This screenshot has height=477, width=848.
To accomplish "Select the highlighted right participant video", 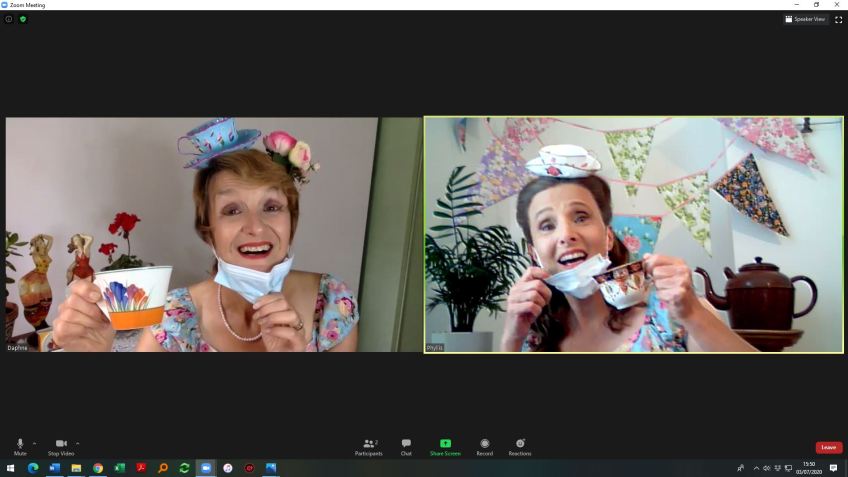I will pyautogui.click(x=633, y=235).
